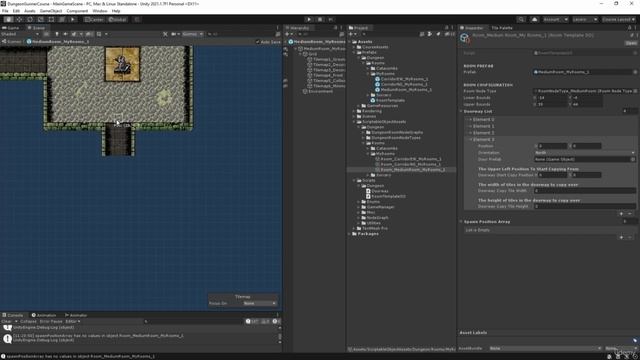Toggle Center pivot mode button
The height and width of the screenshot is (360, 640).
tap(94, 19)
